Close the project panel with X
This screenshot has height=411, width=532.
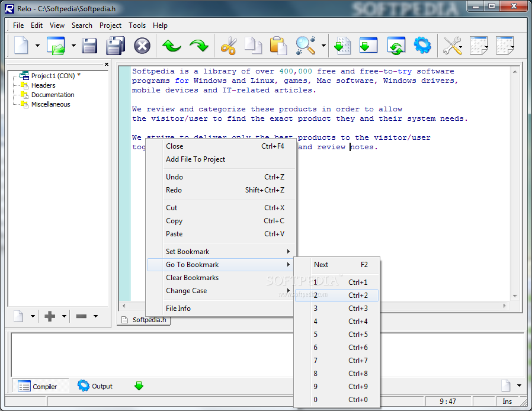[x=107, y=64]
